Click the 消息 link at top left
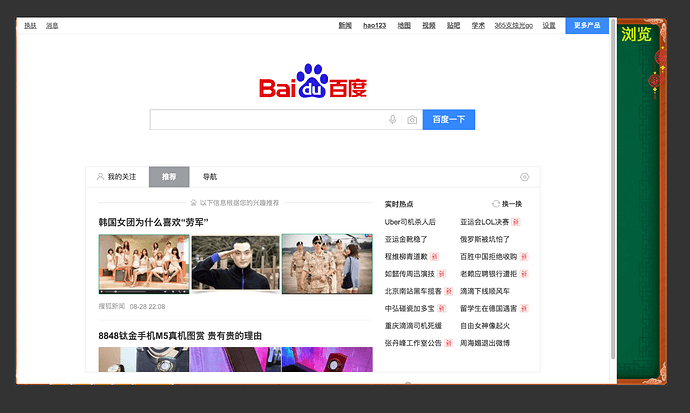The height and width of the screenshot is (413, 690). pyautogui.click(x=52, y=26)
